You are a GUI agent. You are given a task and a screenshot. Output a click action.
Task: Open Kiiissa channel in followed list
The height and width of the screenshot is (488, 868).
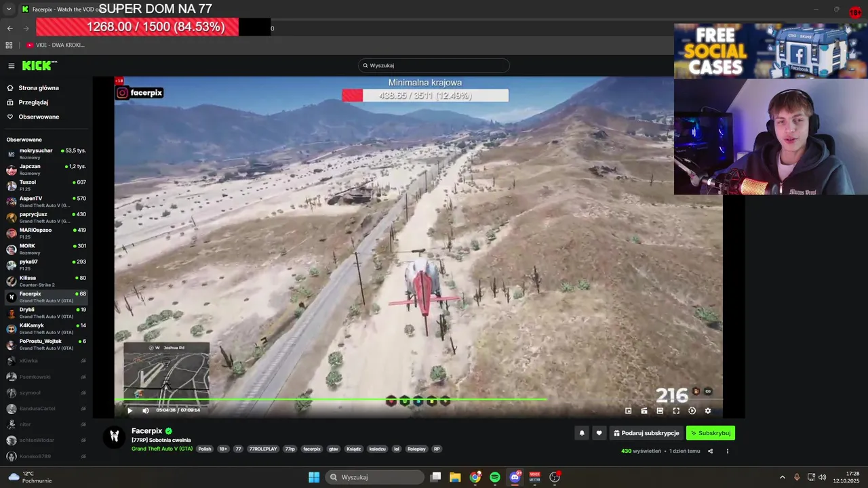(x=45, y=281)
